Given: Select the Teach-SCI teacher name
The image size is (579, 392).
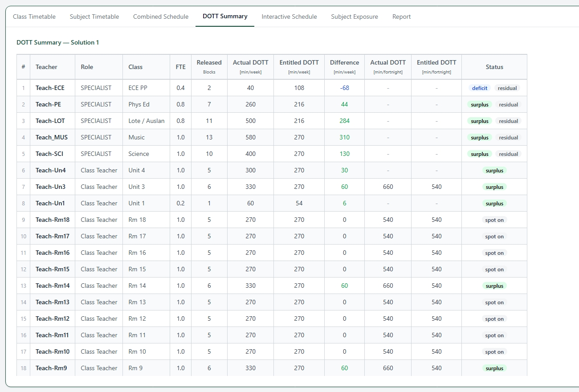Looking at the screenshot, I should (49, 154).
